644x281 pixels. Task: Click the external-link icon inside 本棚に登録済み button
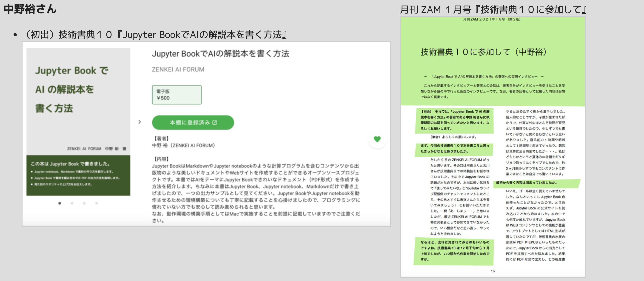coord(214,122)
